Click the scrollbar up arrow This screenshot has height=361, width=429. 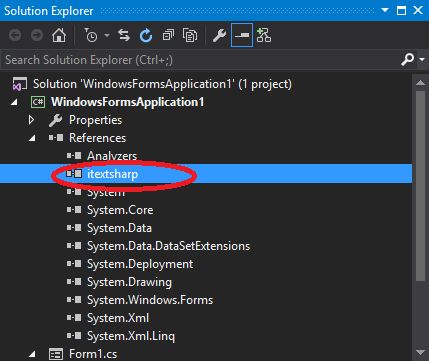[x=421, y=82]
